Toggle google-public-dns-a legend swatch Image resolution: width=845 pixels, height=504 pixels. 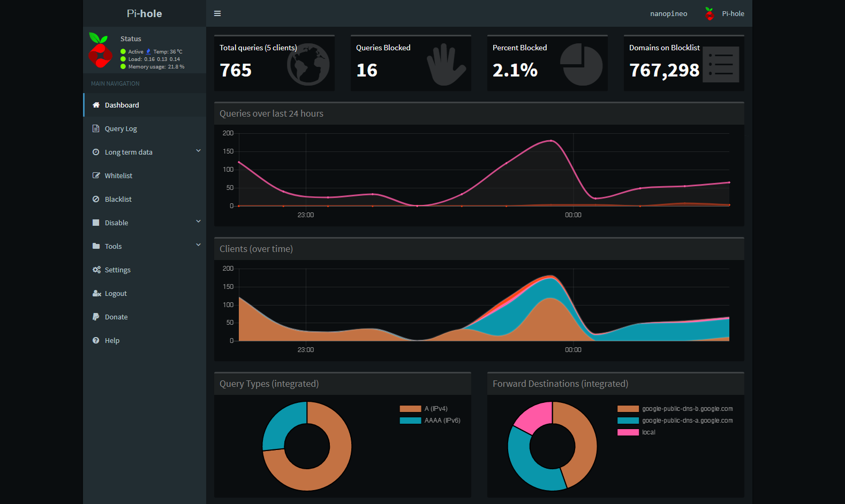(628, 421)
